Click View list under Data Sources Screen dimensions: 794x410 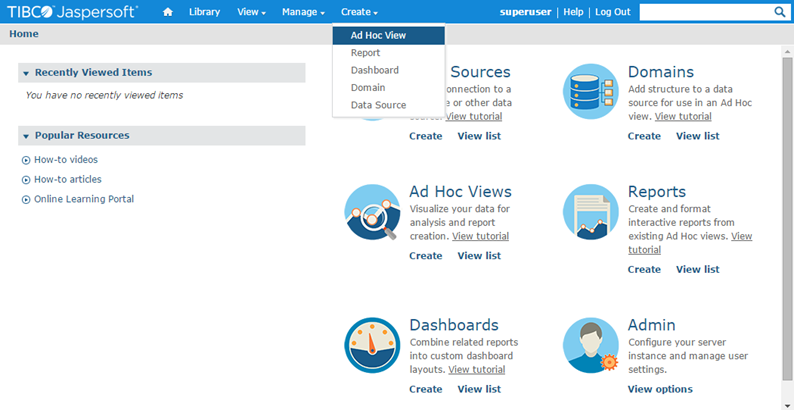point(479,136)
